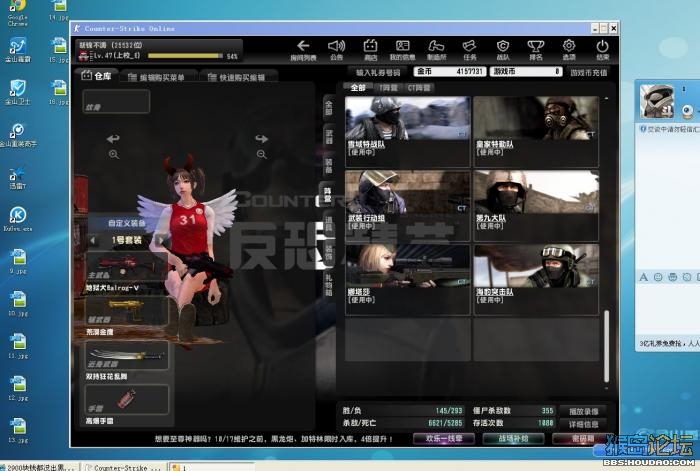Screen dimensions: 700x471
Task: Select the 雪域特战队 character card
Action: pyautogui.click(x=408, y=131)
